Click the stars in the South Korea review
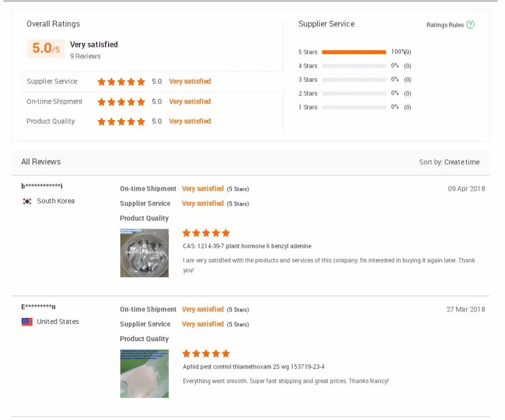 click(206, 233)
